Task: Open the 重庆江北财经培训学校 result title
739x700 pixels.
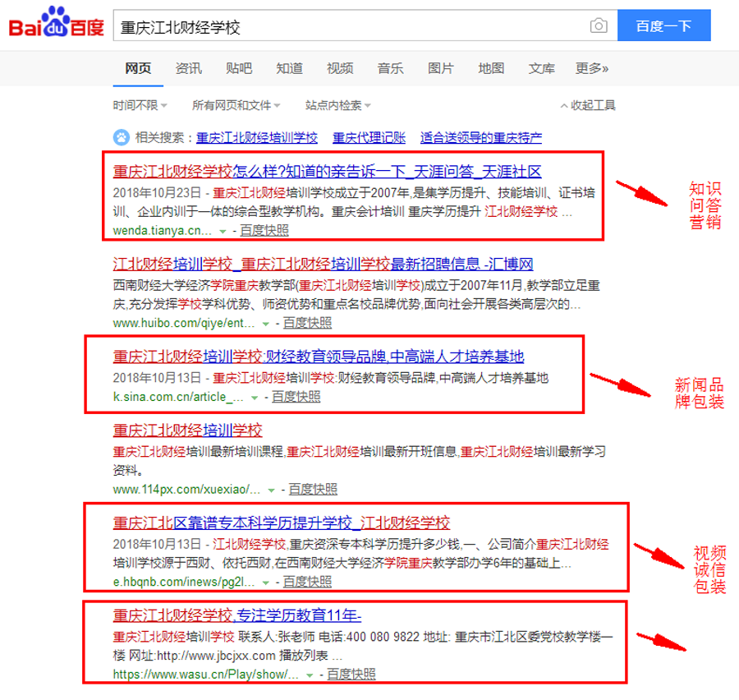Action: point(187,431)
